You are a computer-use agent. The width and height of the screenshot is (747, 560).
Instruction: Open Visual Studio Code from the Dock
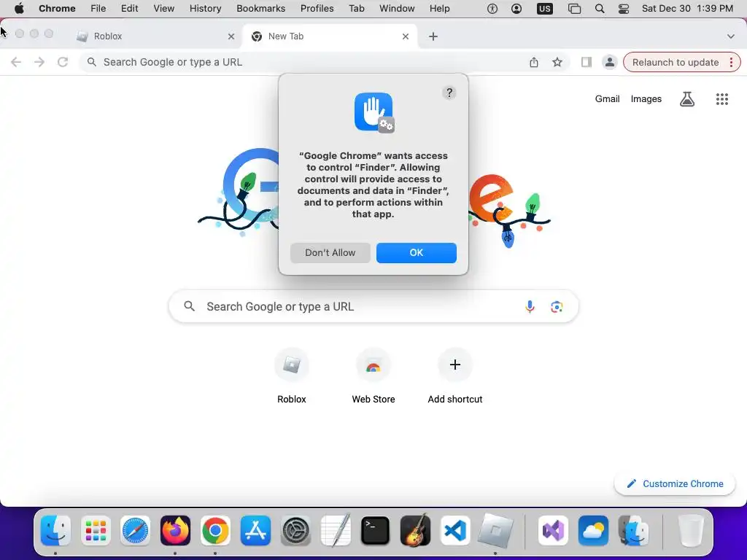coord(455,530)
